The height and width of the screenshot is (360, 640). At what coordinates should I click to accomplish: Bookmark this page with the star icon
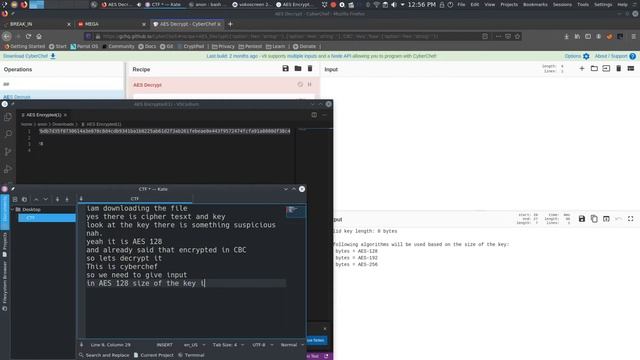(517, 36)
